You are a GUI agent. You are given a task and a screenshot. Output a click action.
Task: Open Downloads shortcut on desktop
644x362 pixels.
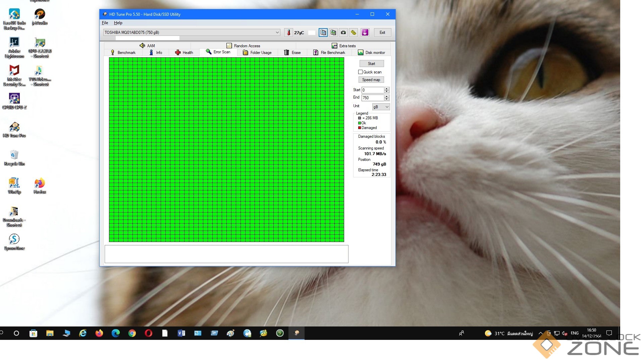[x=14, y=216]
